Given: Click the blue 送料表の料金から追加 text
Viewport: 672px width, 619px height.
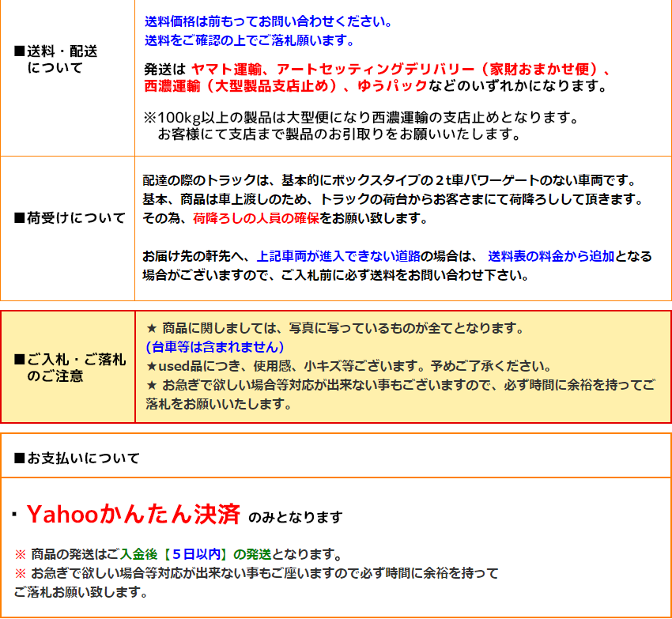Looking at the screenshot, I should click(550, 256).
